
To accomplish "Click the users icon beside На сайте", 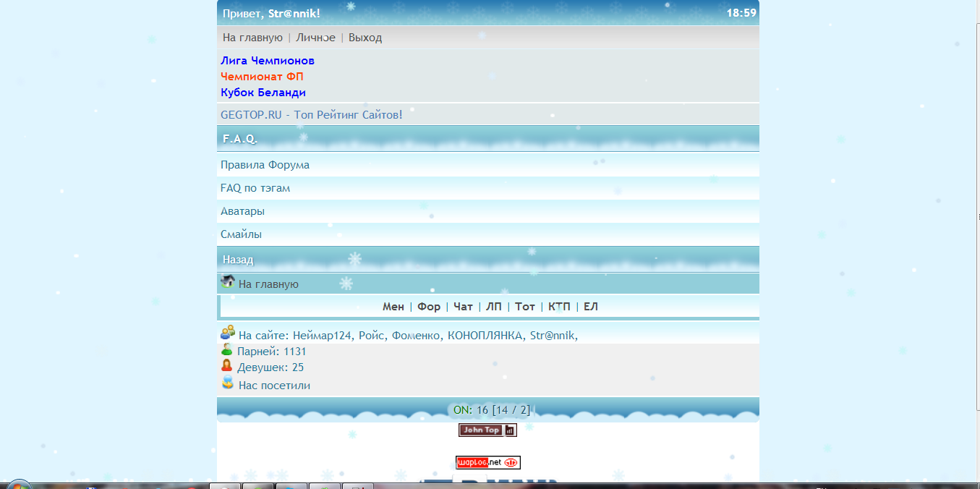I will click(228, 332).
